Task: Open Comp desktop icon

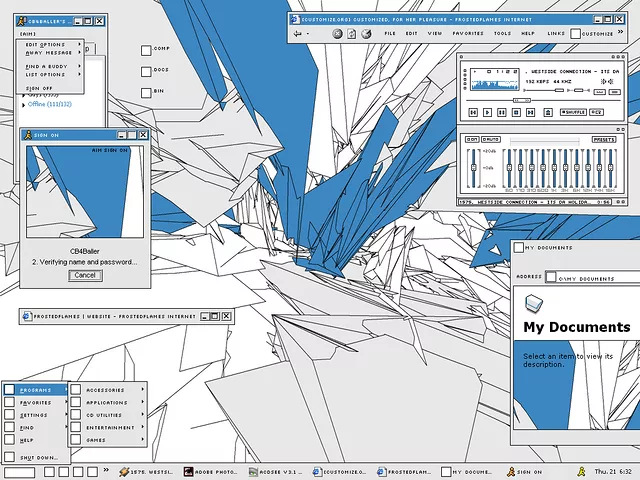Action: point(146,50)
